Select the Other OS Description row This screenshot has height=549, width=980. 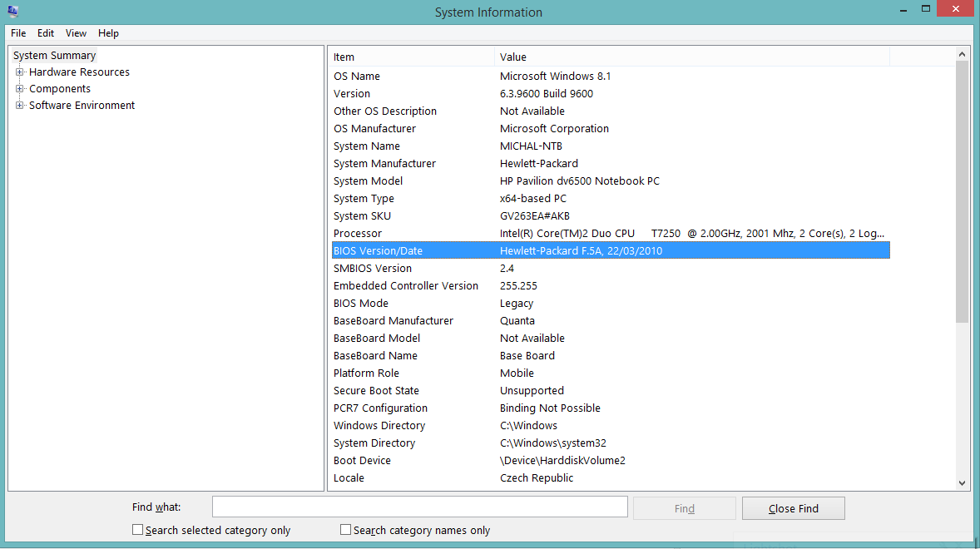click(x=611, y=111)
